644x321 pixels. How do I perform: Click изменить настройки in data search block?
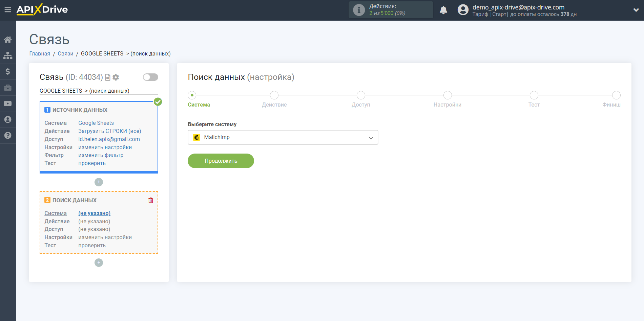point(105,237)
